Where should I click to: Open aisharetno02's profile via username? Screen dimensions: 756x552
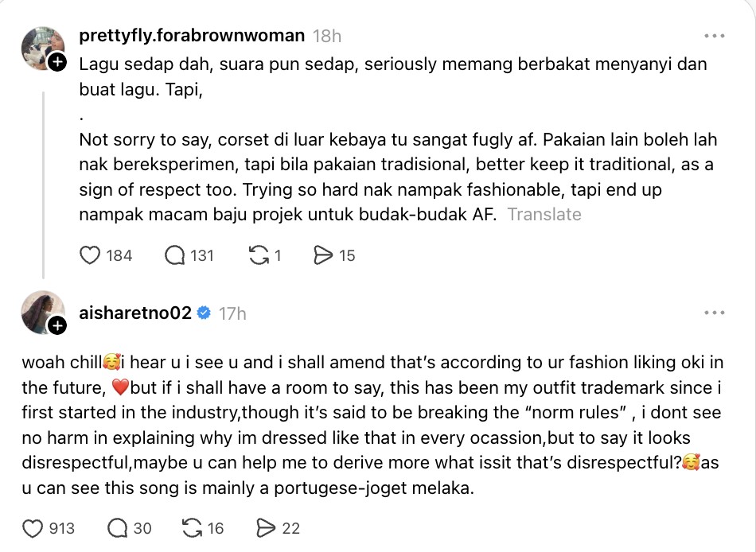pos(135,313)
